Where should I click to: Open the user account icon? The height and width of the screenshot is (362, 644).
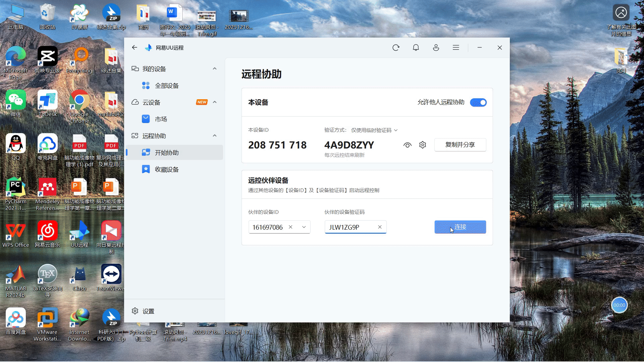436,48
